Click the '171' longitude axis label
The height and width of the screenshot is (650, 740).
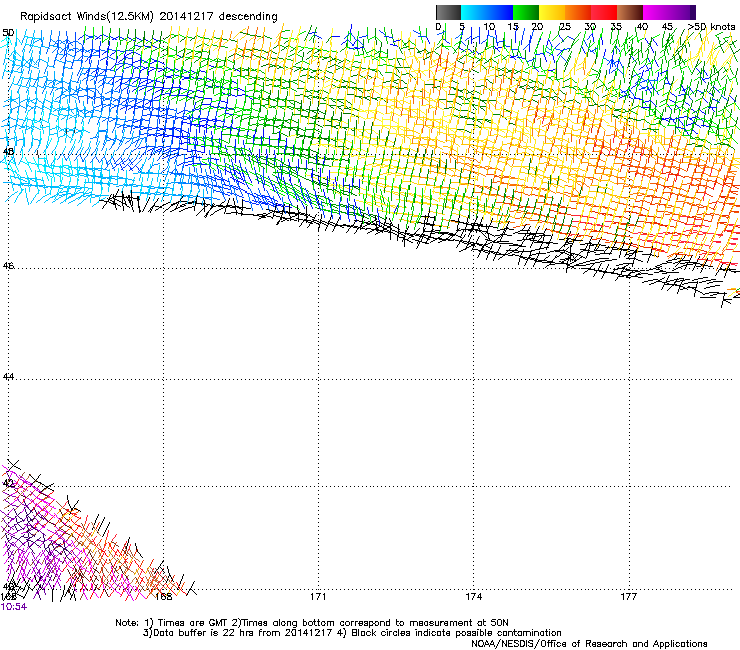tap(318, 597)
